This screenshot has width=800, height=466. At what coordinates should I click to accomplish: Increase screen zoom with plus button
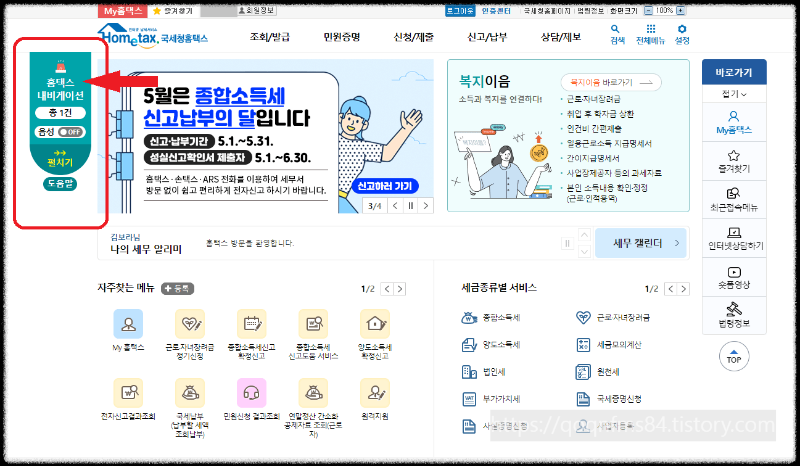coord(681,10)
